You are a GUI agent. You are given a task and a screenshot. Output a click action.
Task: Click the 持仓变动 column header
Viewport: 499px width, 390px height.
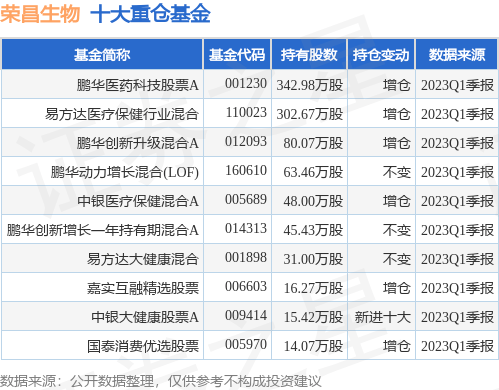[381, 55]
